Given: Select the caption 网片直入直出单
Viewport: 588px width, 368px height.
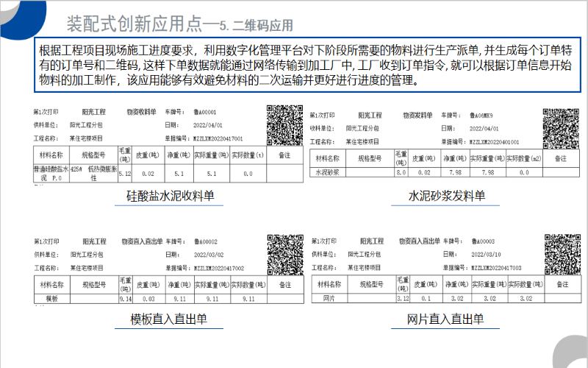Looking at the screenshot, I should coord(445,319).
